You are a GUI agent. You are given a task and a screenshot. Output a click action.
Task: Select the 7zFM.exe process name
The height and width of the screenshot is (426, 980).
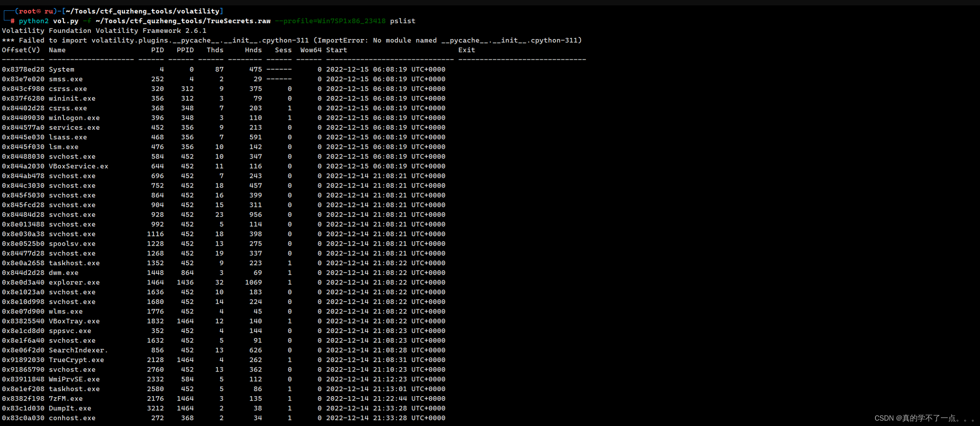click(x=65, y=398)
